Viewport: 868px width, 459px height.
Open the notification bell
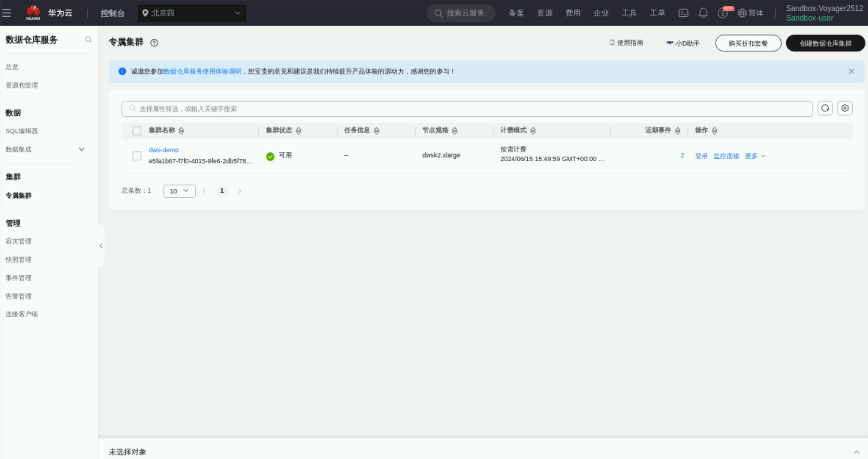tap(703, 13)
